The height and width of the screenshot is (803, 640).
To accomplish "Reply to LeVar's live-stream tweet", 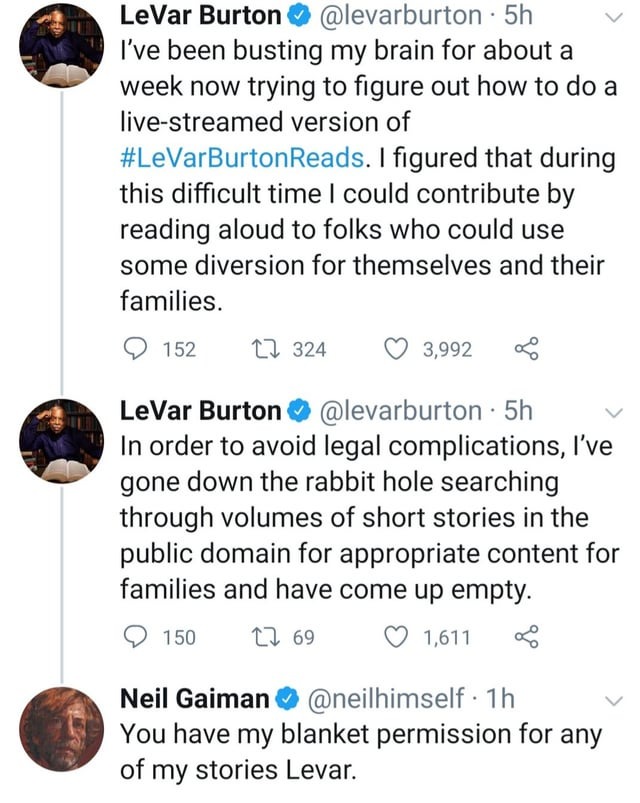I will (x=134, y=349).
